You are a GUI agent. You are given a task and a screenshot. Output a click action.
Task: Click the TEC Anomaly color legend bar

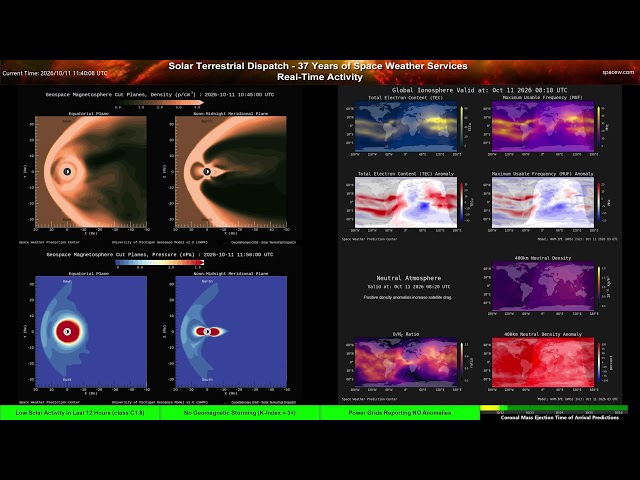(x=462, y=202)
